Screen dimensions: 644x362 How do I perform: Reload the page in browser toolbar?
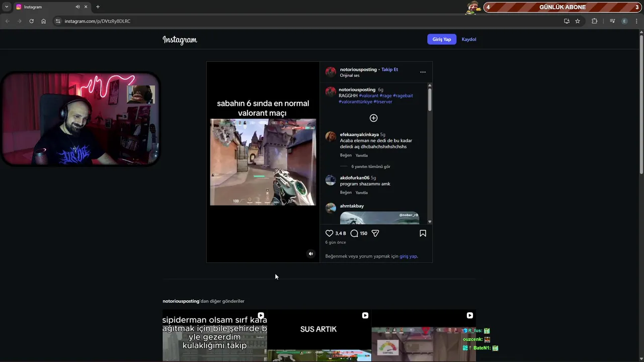(31, 21)
